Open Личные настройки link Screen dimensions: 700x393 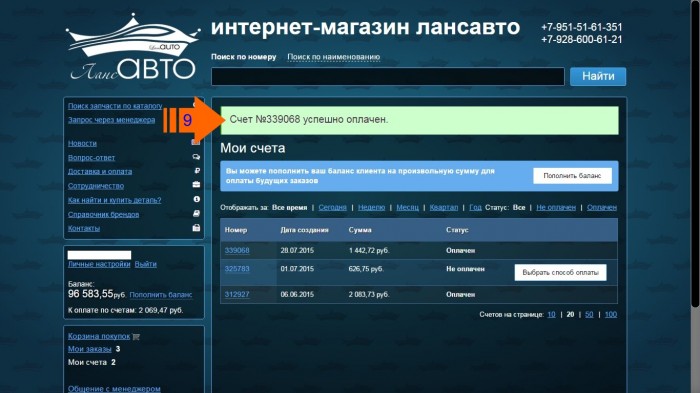[x=99, y=264]
